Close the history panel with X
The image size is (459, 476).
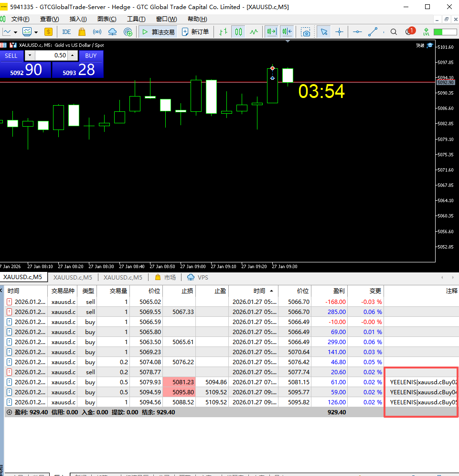(1, 291)
